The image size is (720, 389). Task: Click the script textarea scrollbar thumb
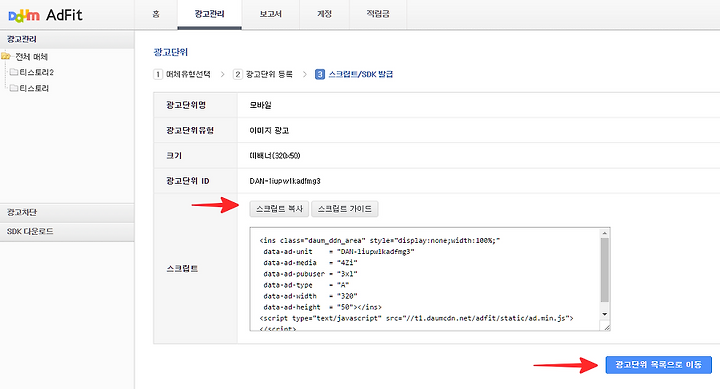(x=605, y=270)
